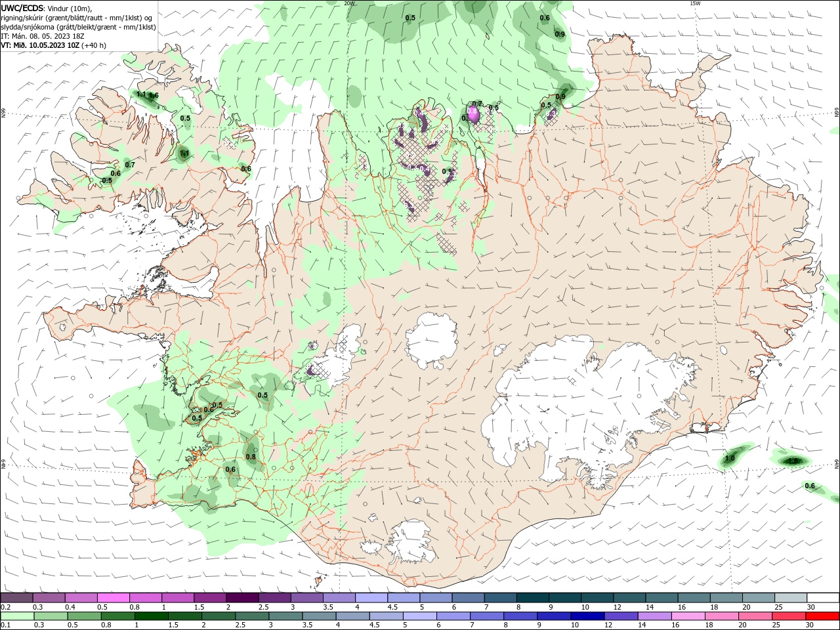Click the bright red 30 swatch in rain legend

pyautogui.click(x=823, y=616)
